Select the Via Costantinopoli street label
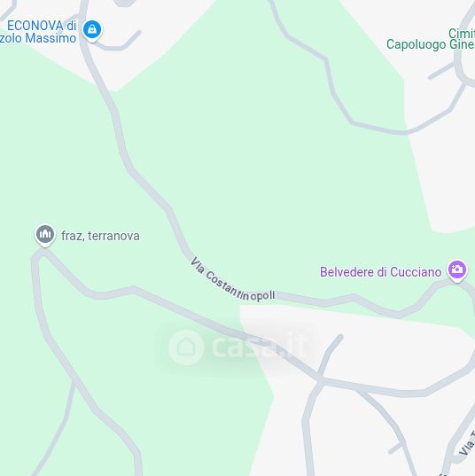This screenshot has height=476, width=475. pyautogui.click(x=232, y=281)
